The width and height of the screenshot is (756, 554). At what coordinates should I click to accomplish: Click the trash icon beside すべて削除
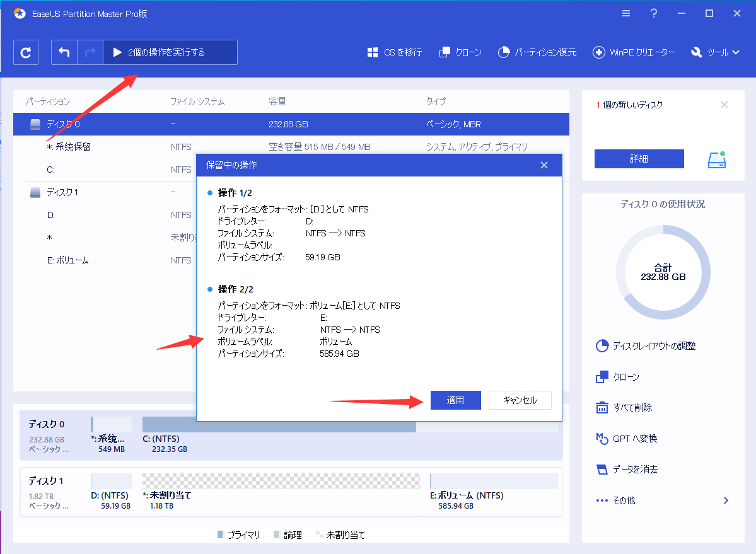[602, 408]
